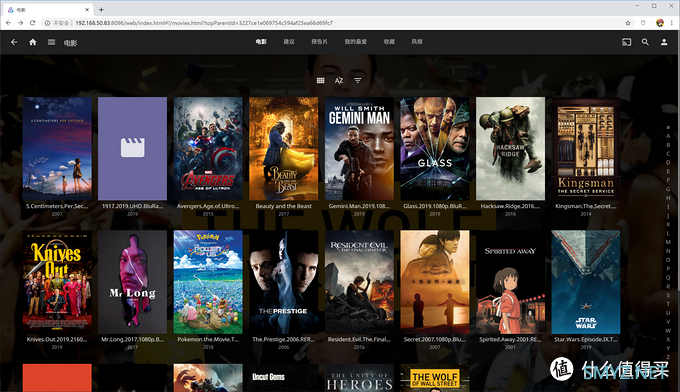Go back with the header arrow icon
This screenshot has height=392, width=680.
(14, 42)
